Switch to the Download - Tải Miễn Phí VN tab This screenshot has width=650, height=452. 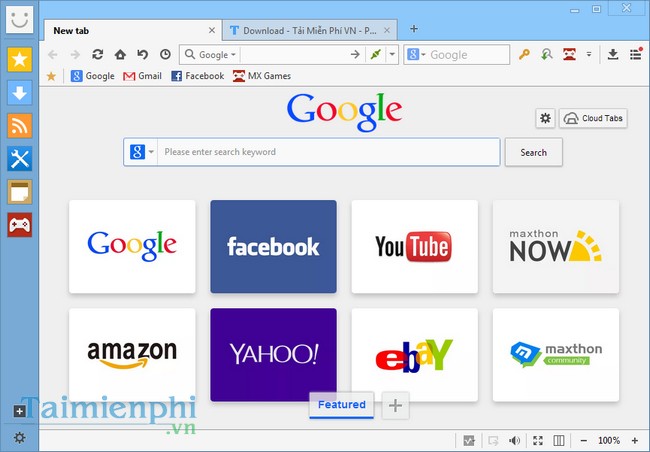[x=309, y=31]
